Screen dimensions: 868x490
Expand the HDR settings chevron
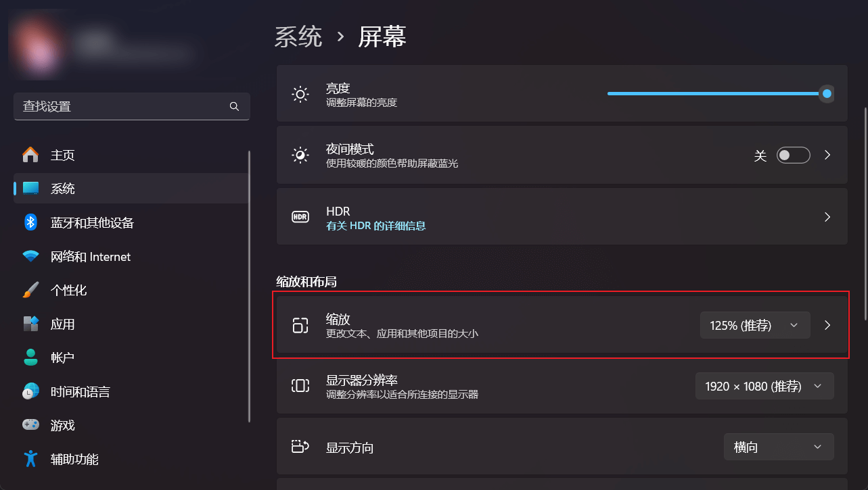[827, 217]
